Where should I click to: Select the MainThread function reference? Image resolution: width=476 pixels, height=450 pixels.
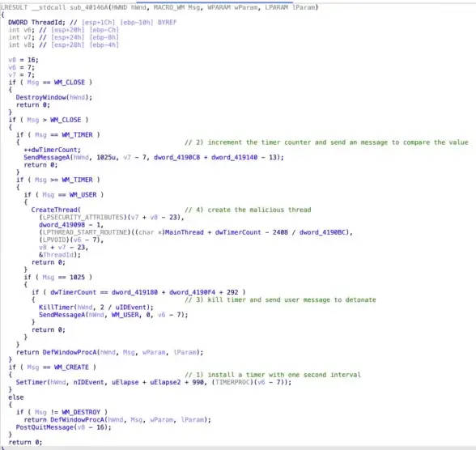click(184, 232)
